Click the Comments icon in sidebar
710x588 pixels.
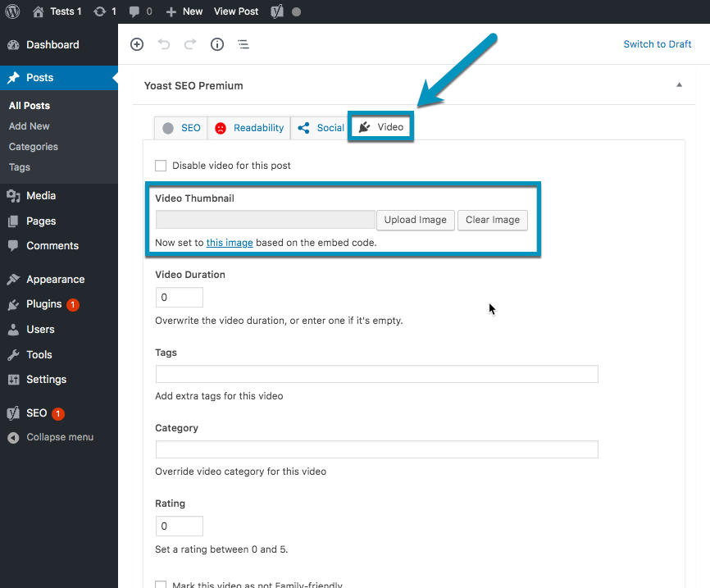tap(14, 245)
